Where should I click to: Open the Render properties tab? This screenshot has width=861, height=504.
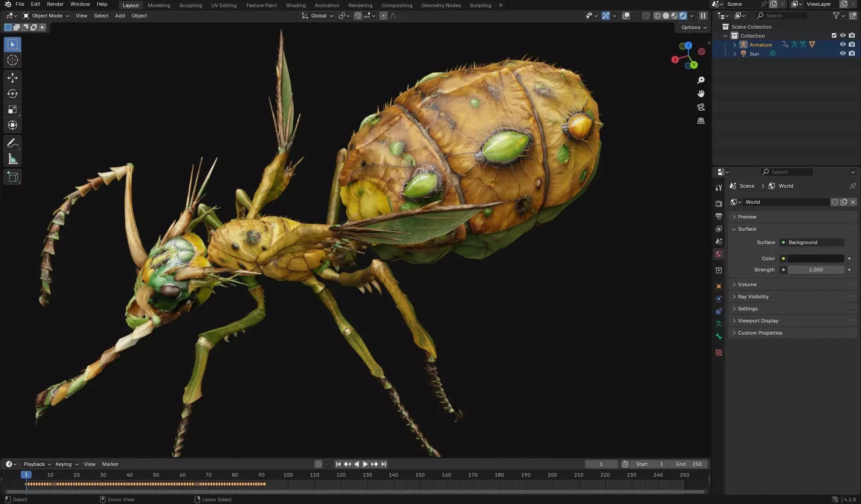719,203
